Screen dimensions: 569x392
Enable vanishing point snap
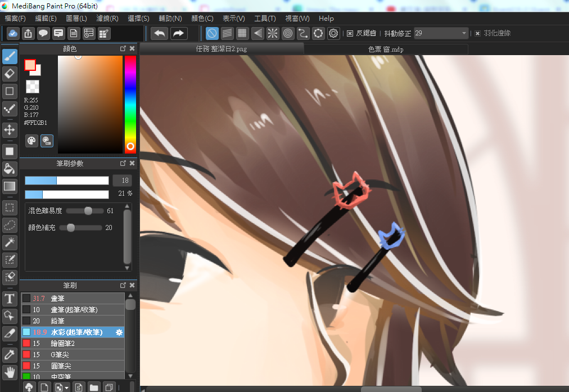click(x=258, y=33)
